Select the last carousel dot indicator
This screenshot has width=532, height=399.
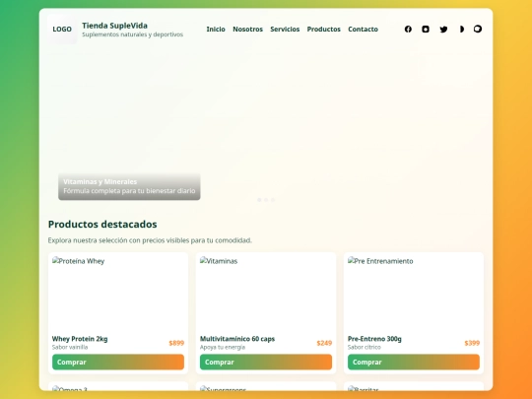coord(273,200)
